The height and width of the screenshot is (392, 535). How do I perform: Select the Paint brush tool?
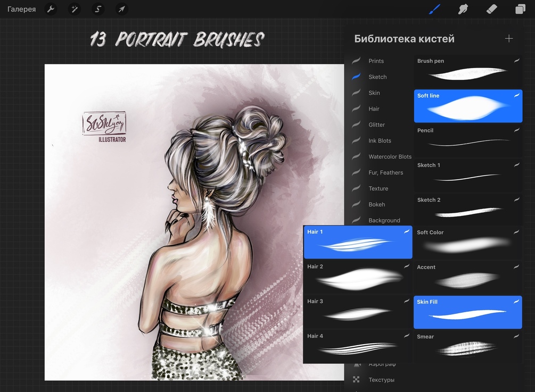tap(434, 9)
